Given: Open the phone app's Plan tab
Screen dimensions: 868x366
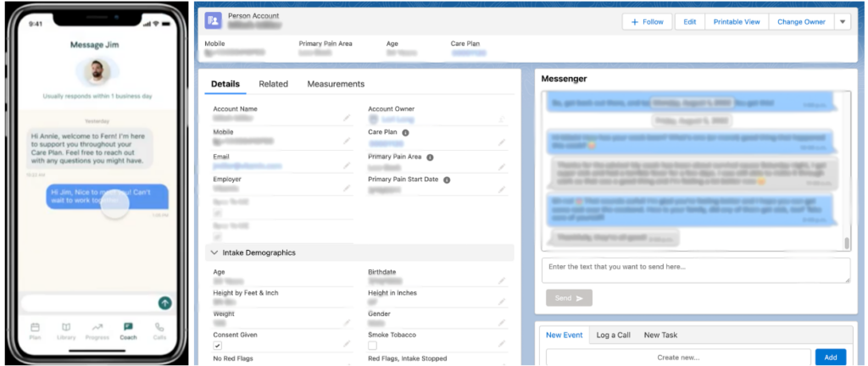Looking at the screenshot, I should pos(35,330).
